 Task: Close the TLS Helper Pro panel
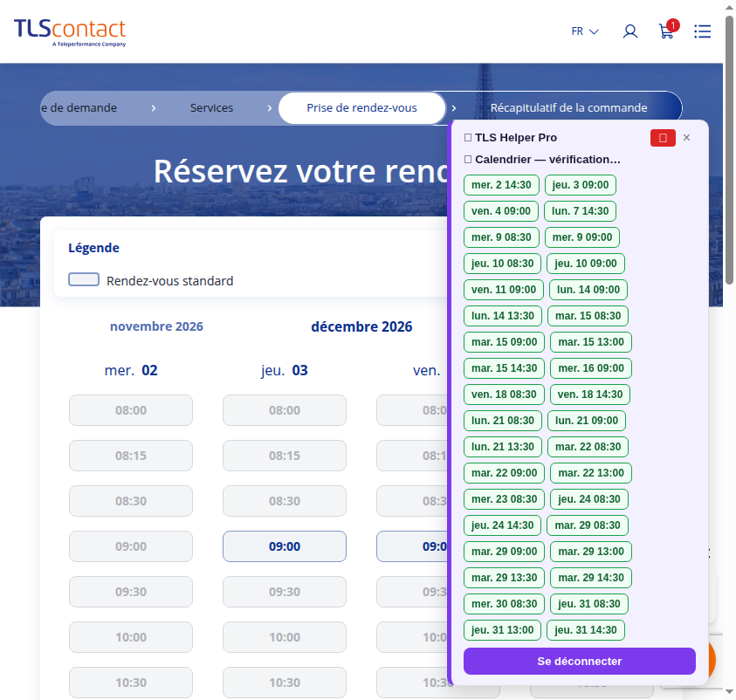(686, 137)
